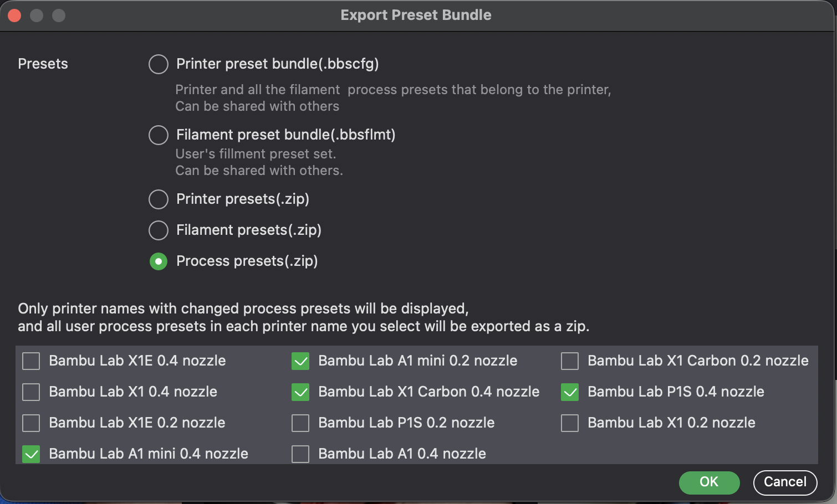The width and height of the screenshot is (837, 504).
Task: Check the Bambu Lab X1 0.2 nozzle entry
Action: 569,423
